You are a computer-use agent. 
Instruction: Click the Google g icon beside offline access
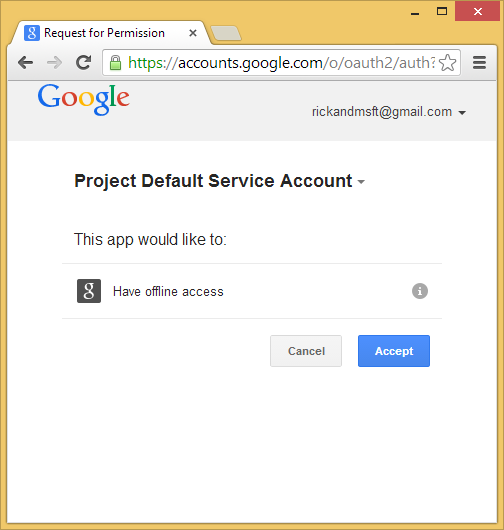coord(89,291)
